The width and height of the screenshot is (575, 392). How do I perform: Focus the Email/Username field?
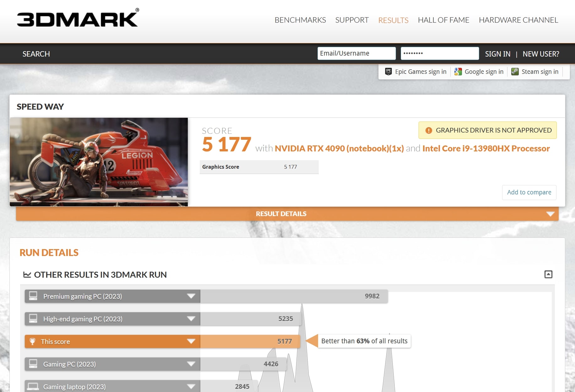coord(356,53)
